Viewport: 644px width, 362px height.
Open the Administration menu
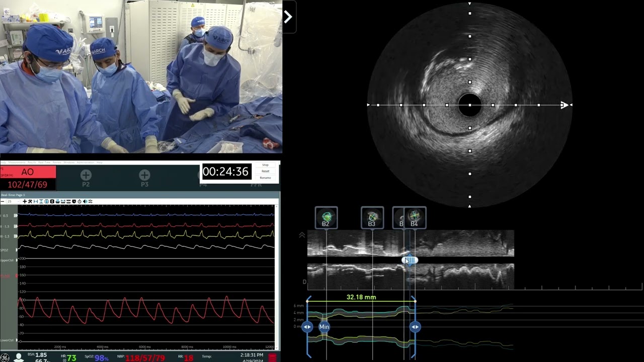click(x=86, y=162)
